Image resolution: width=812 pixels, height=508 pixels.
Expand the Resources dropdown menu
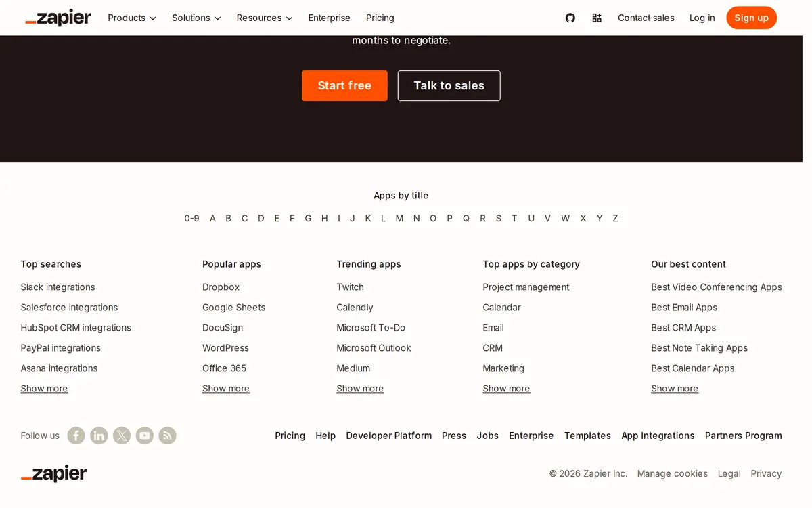[x=265, y=18]
